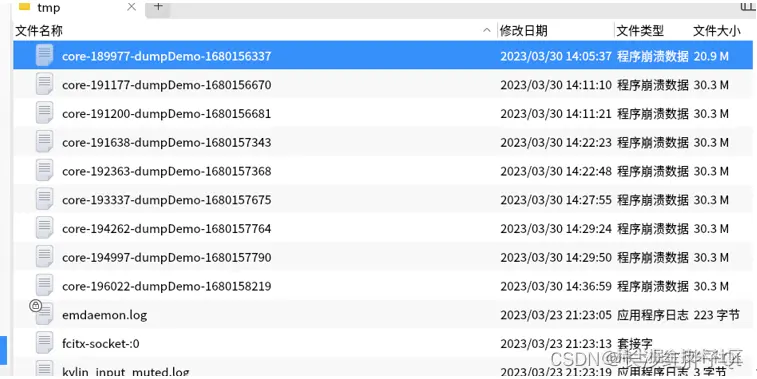Click 程序崩溃数据 type of core-189977 row
757x379 pixels.
click(x=653, y=56)
